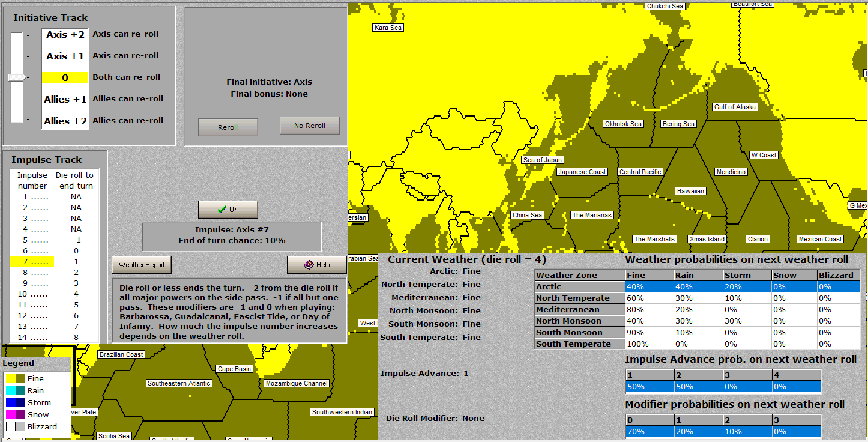Select impulse number 10 row
This screenshot has height=442, width=868.
pyautogui.click(x=55, y=294)
